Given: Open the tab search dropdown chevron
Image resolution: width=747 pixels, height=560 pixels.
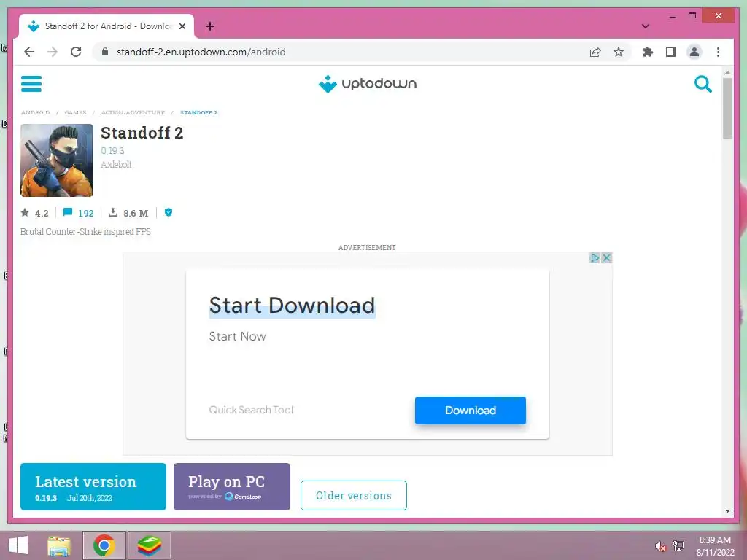Looking at the screenshot, I should pyautogui.click(x=646, y=26).
